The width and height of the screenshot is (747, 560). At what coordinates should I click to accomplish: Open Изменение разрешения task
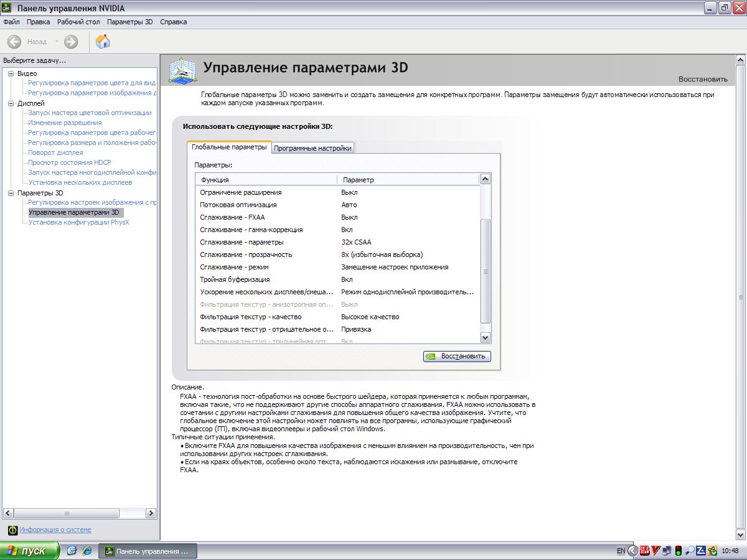[65, 123]
